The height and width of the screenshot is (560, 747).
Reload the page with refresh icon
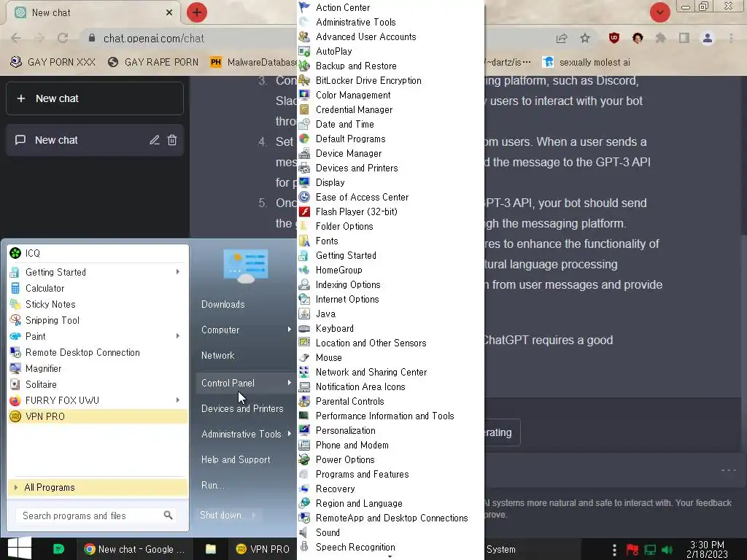pyautogui.click(x=63, y=38)
